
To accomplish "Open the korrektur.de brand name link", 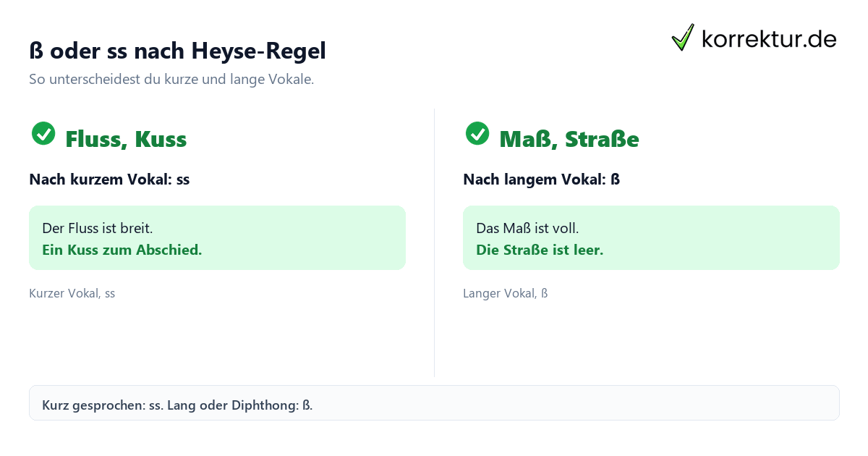I will click(769, 39).
